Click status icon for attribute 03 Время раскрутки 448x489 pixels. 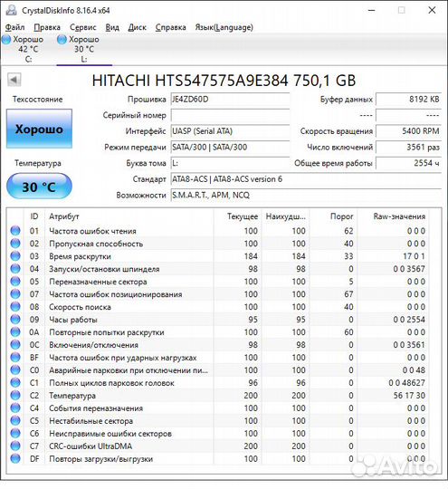click(15, 256)
